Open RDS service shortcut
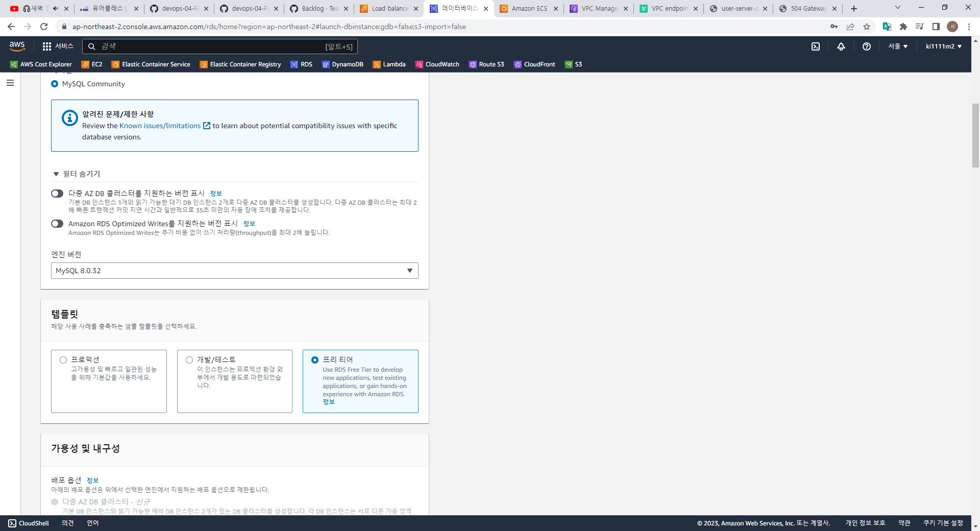This screenshot has width=980, height=531. coord(301,64)
